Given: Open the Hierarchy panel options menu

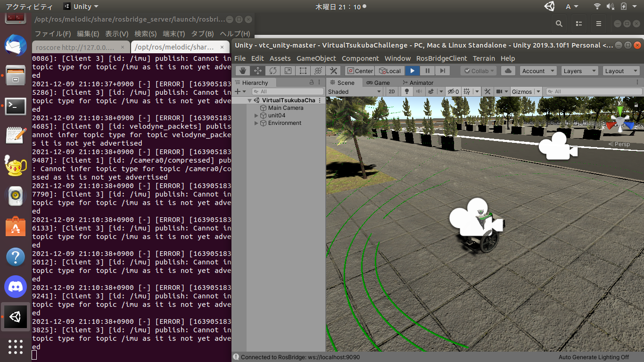Looking at the screenshot, I should 320,82.
